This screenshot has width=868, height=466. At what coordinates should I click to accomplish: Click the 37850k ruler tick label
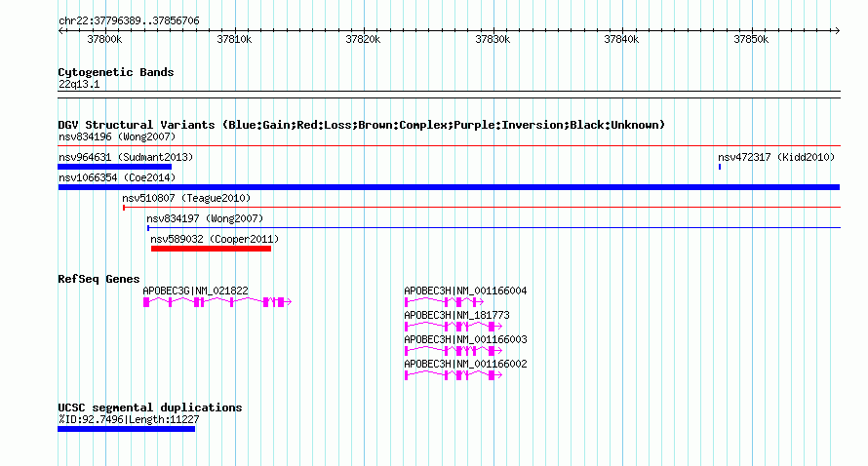(x=751, y=39)
